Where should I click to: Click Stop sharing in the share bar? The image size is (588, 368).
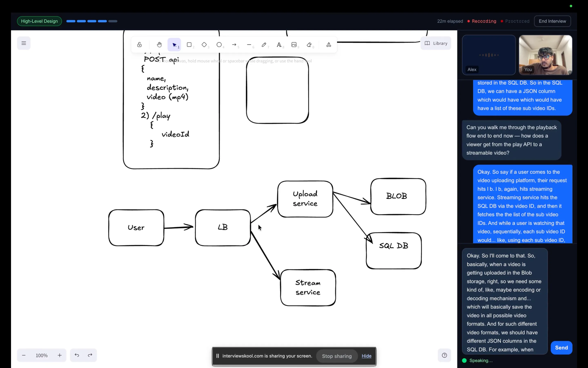337,356
